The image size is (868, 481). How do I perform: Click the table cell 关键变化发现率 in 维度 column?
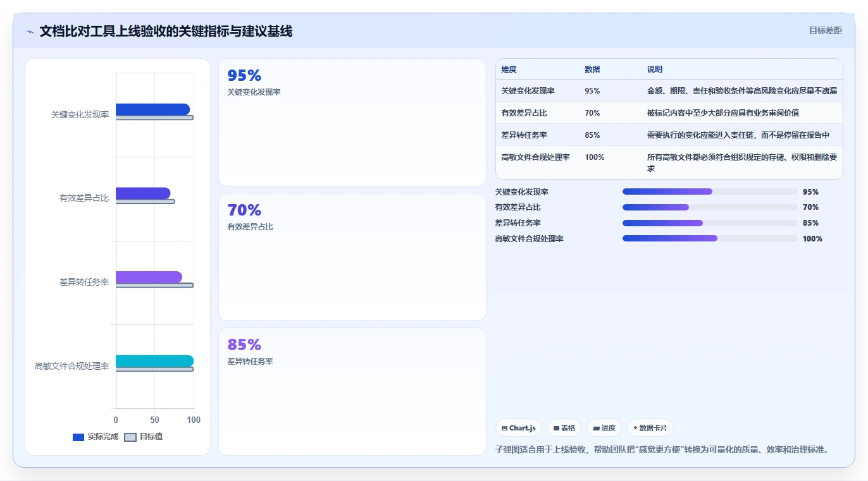tap(528, 91)
